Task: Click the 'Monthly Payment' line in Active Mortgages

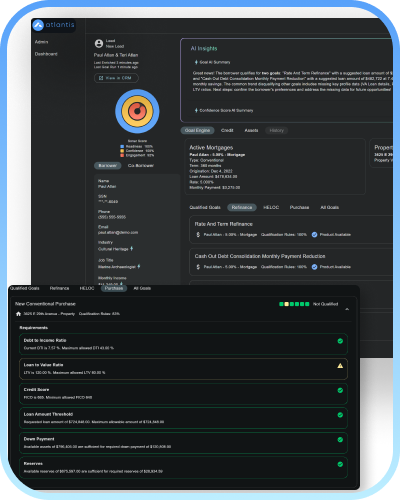Action: [x=215, y=188]
